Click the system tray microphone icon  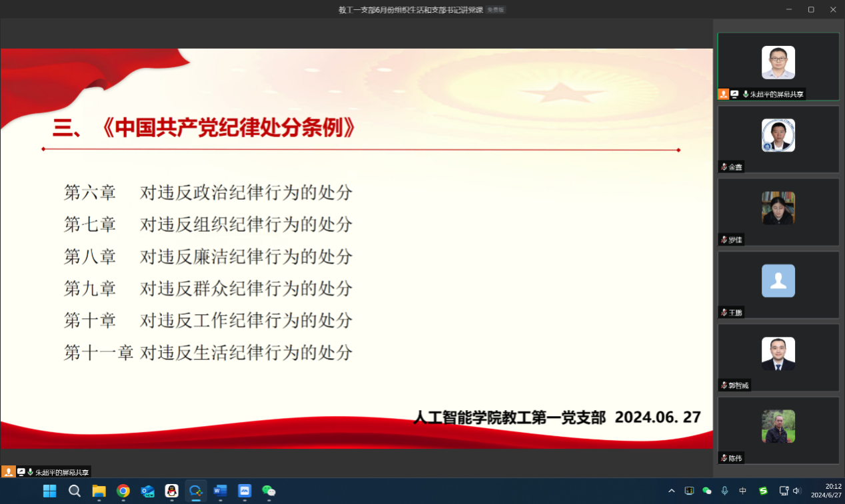tap(725, 491)
